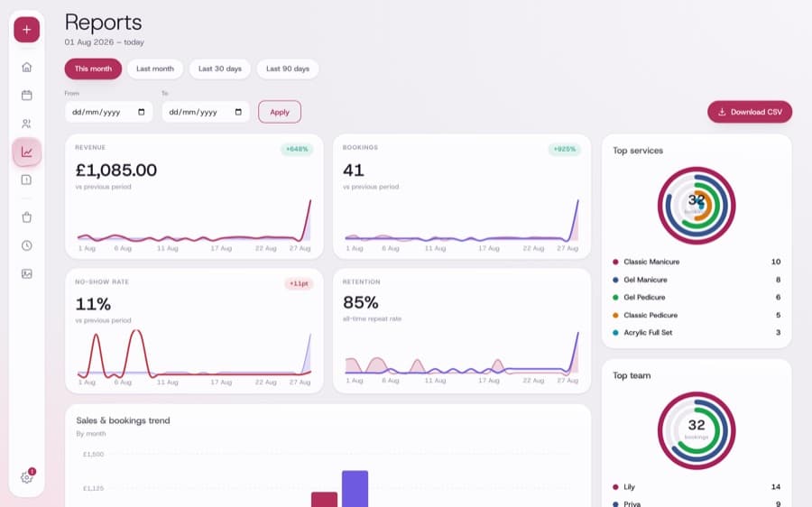The width and height of the screenshot is (812, 507).
Task: Click the Acrylic Full Set legend row
Action: tap(697, 333)
